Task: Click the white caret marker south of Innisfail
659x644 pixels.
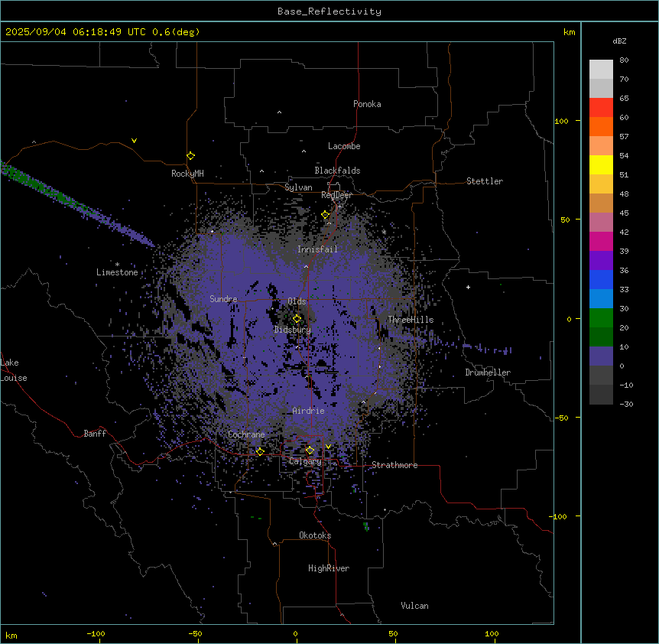Action: (306, 266)
